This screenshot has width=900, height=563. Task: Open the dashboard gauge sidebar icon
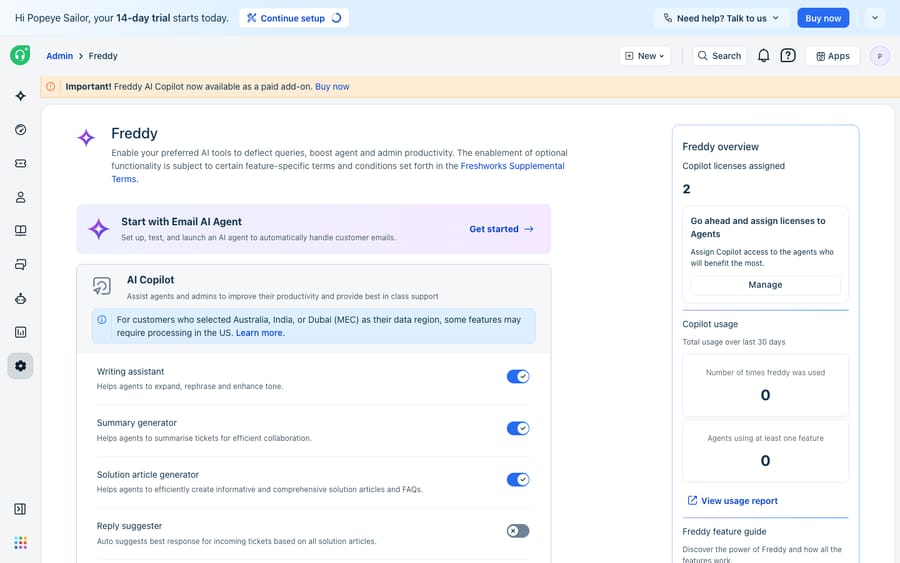click(21, 130)
